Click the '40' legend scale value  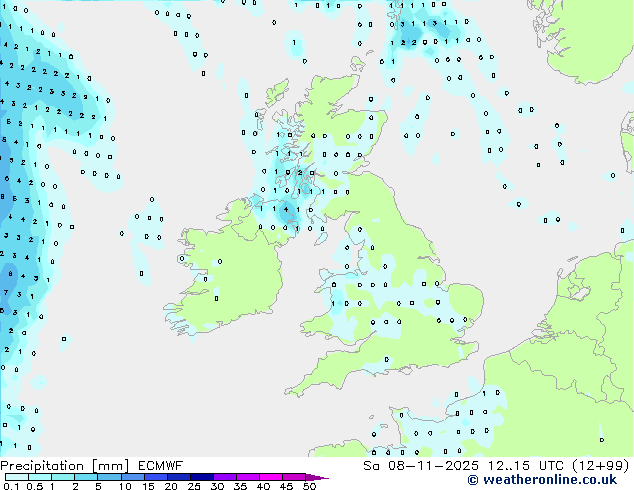263,486
